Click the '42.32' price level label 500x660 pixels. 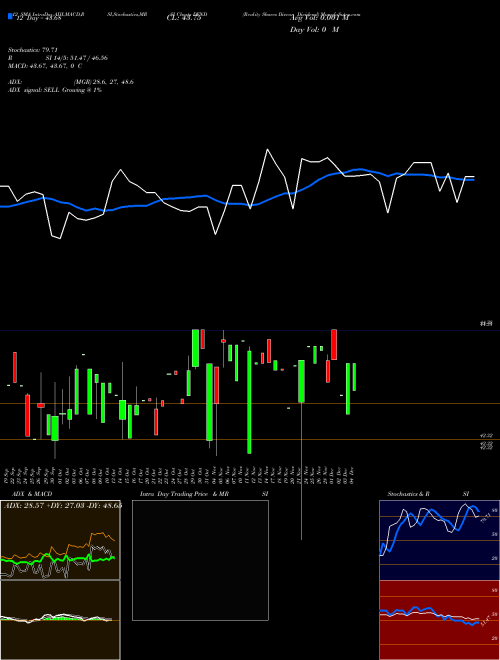click(x=487, y=436)
